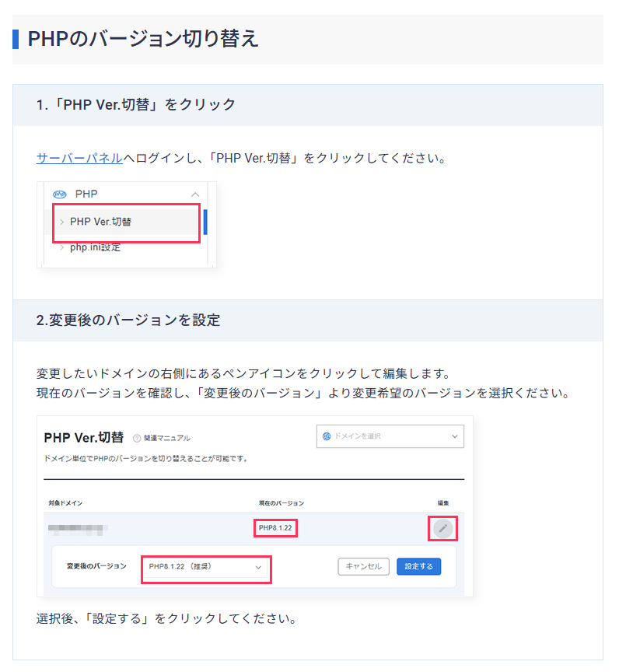Image resolution: width=619 pixels, height=672 pixels.
Task: Click the キャンセル button
Action: click(363, 566)
